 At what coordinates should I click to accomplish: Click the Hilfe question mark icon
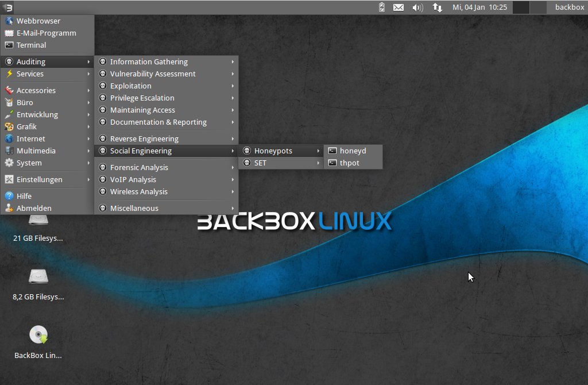click(x=9, y=196)
